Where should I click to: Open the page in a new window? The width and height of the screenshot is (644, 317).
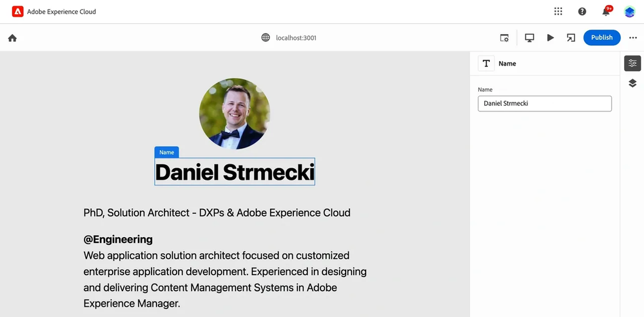[571, 38]
